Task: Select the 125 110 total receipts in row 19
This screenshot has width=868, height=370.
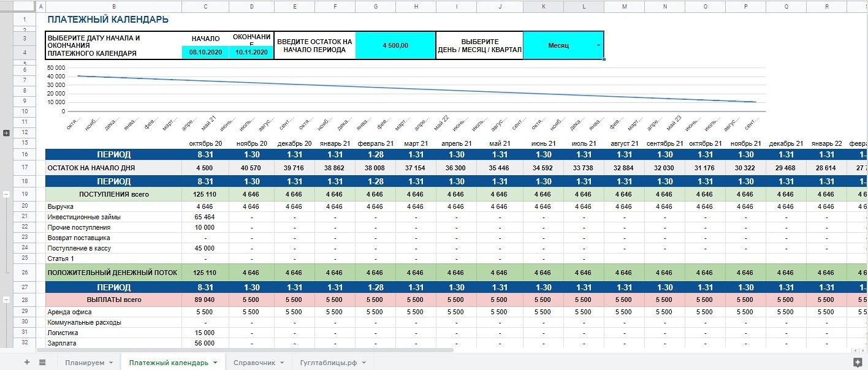Action: 205,194
